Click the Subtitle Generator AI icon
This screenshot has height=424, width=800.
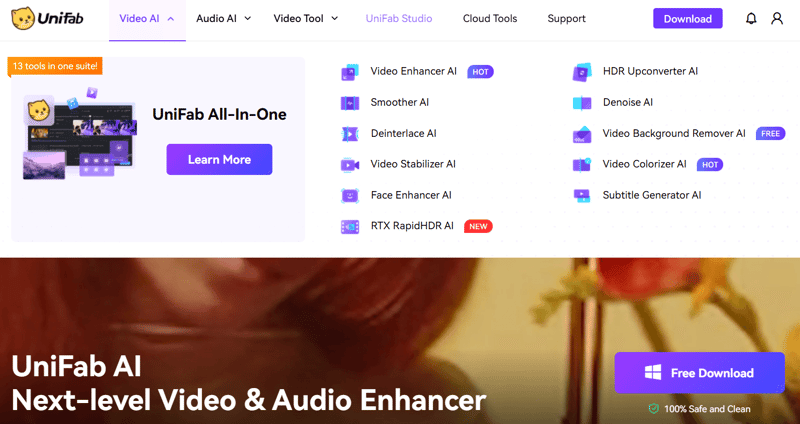coord(582,196)
